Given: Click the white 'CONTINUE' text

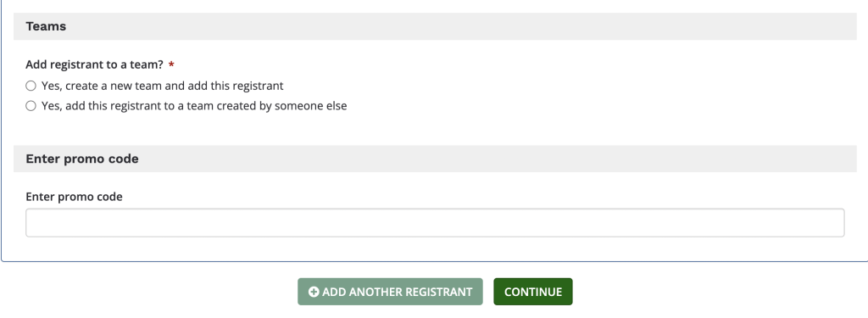Looking at the screenshot, I should pyautogui.click(x=533, y=292).
